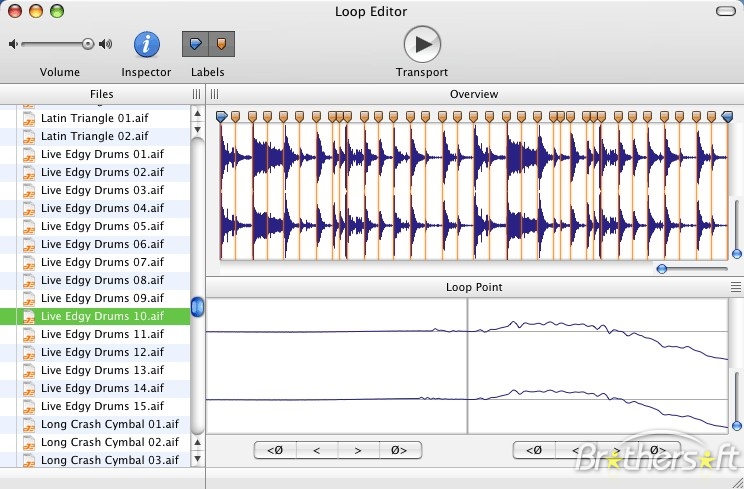744x489 pixels.
Task: Click the Volume slider knob
Action: click(88, 44)
